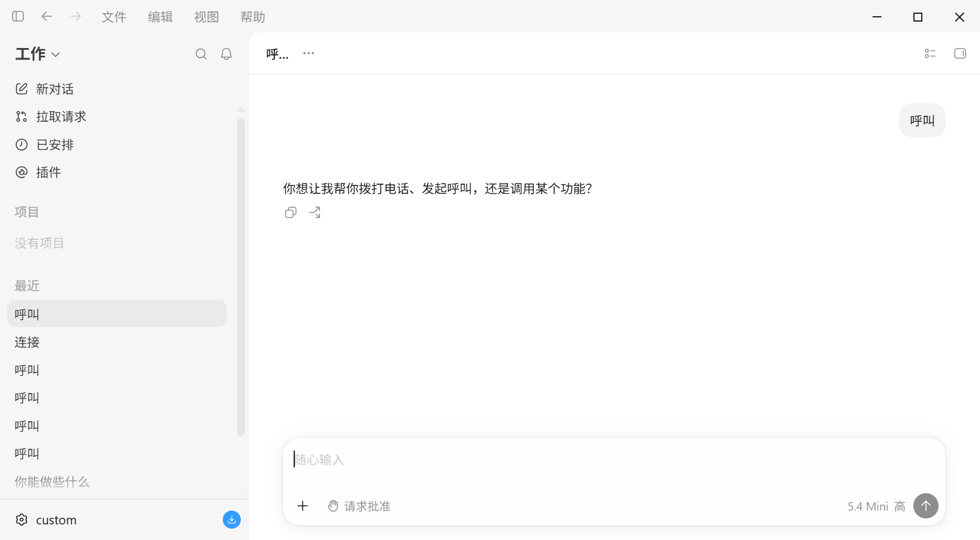Focus the 随心输入 message input
Image resolution: width=980 pixels, height=540 pixels.
coord(614,460)
